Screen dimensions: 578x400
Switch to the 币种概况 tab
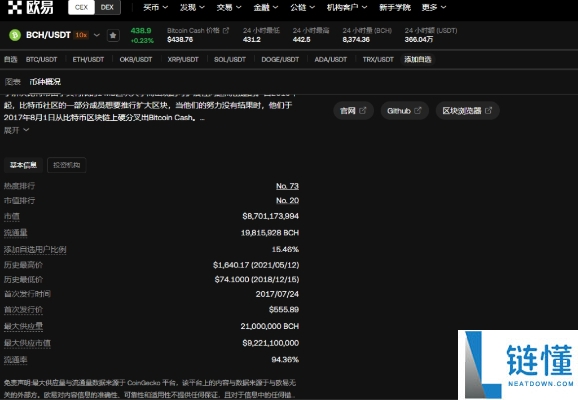45,81
